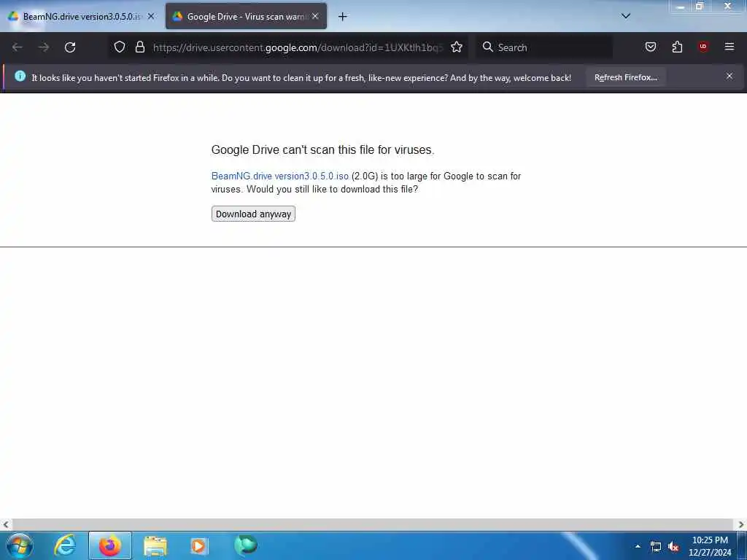This screenshot has width=747, height=560.
Task: Open the clock showing 10:25 PM
Action: click(709, 546)
